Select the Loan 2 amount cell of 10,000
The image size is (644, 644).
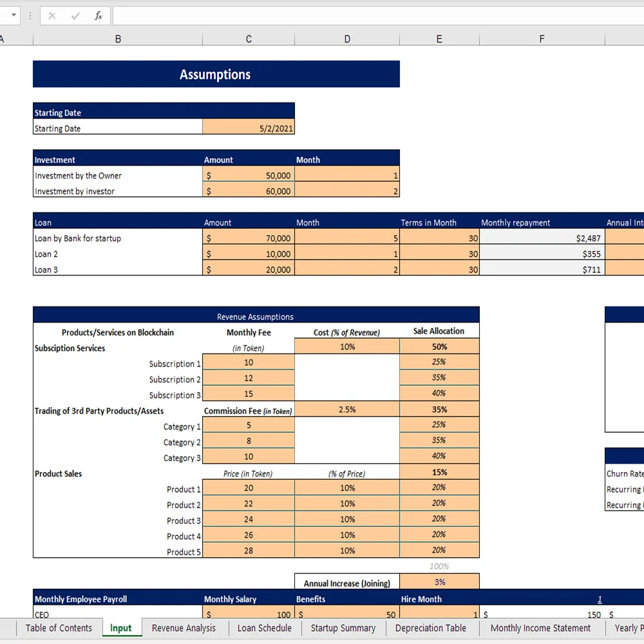[x=249, y=254]
